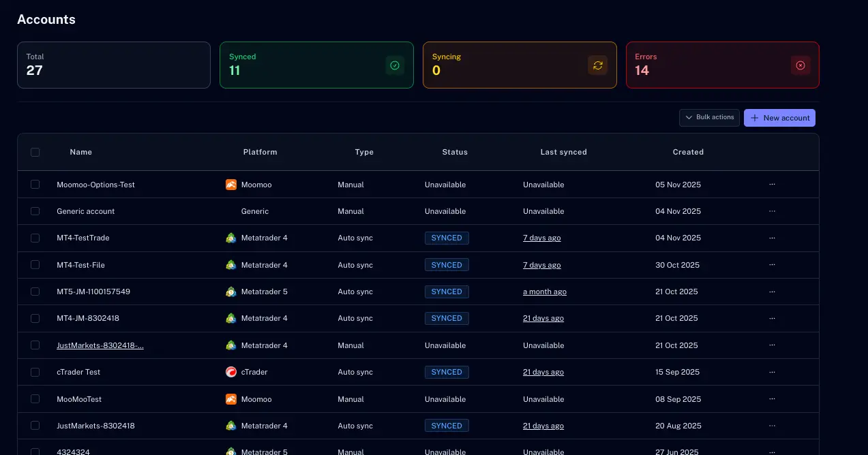This screenshot has width=868, height=455.
Task: Click the '7 days ago' last synced link
Action: tap(541, 238)
